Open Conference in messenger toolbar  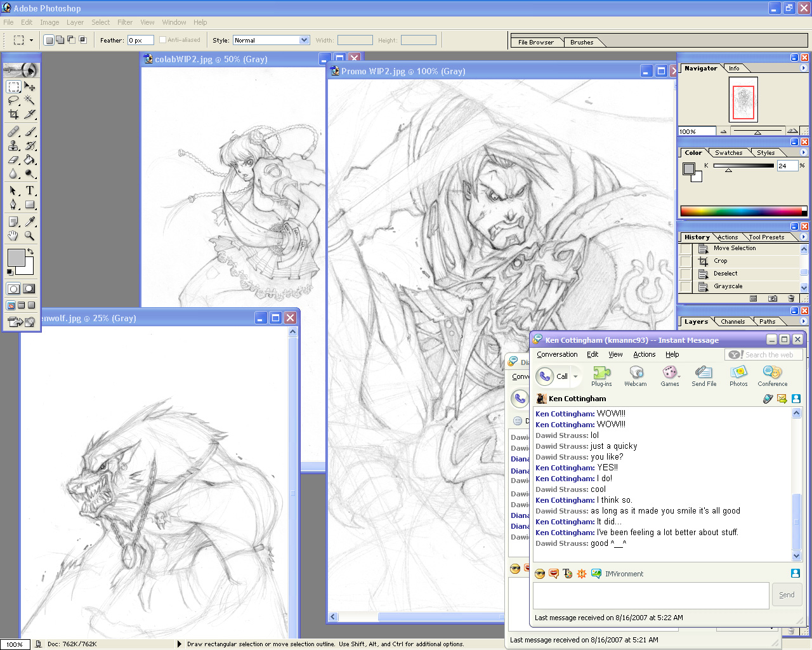click(x=772, y=376)
